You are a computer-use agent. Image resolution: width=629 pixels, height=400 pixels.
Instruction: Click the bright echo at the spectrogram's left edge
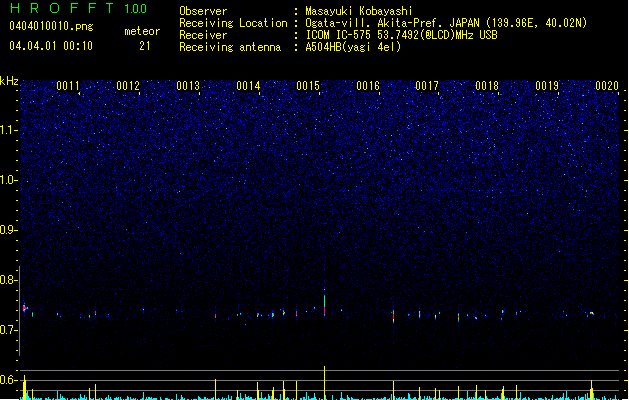tap(25, 308)
